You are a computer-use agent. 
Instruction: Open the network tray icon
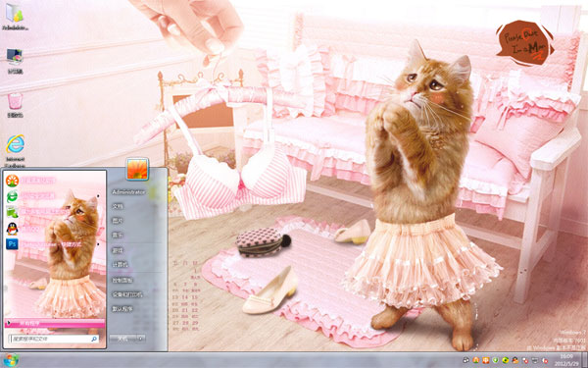tap(535, 360)
